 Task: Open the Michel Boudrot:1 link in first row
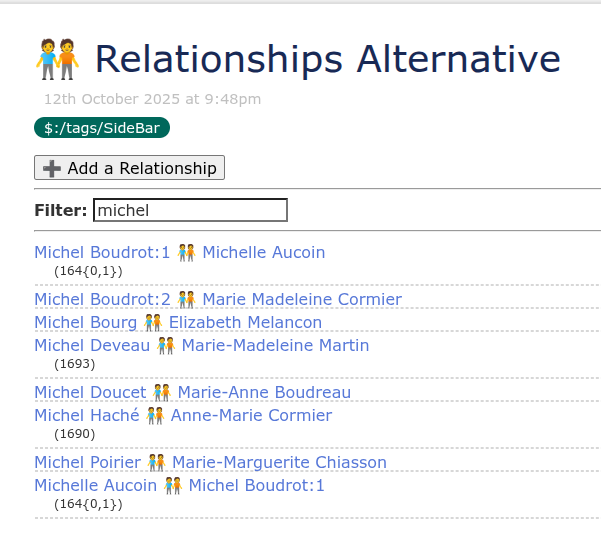click(x=102, y=252)
